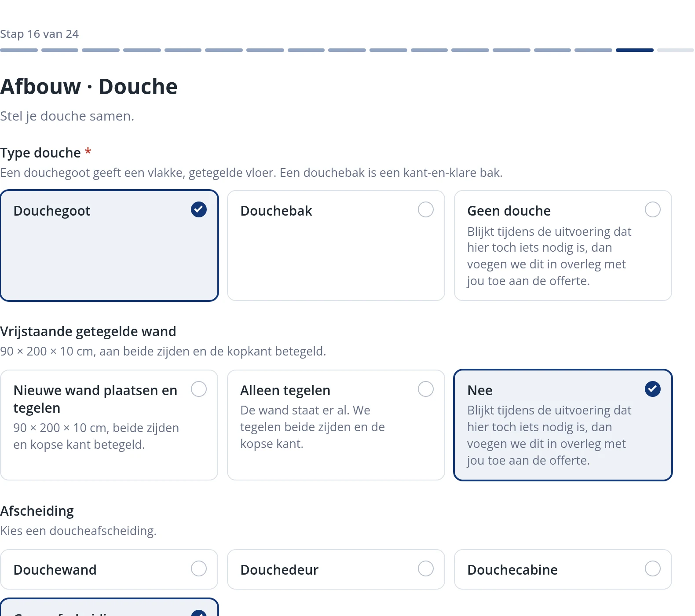Click the current dark step in progress bar
The width and height of the screenshot is (695, 616).
click(x=634, y=50)
